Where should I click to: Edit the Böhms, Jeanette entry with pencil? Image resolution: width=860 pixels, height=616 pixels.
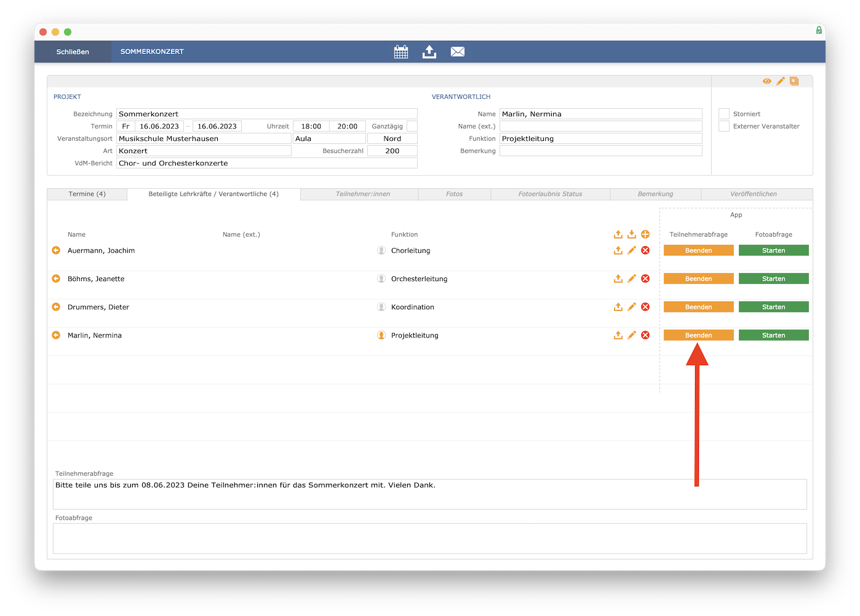point(632,278)
